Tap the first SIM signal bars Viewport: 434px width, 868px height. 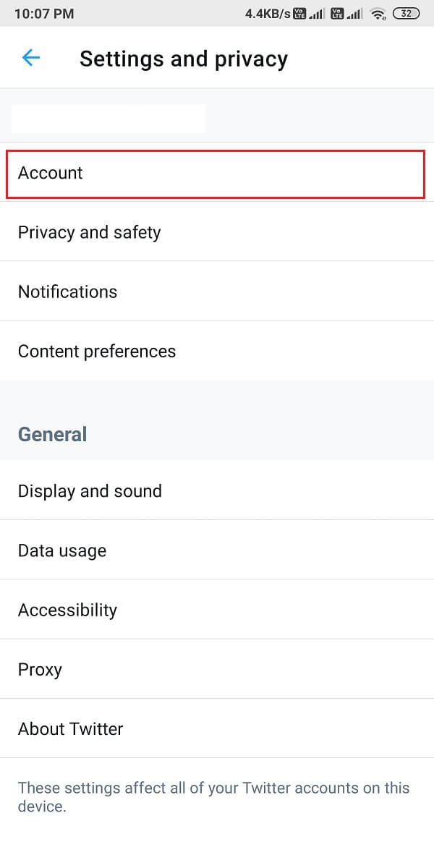(x=317, y=14)
